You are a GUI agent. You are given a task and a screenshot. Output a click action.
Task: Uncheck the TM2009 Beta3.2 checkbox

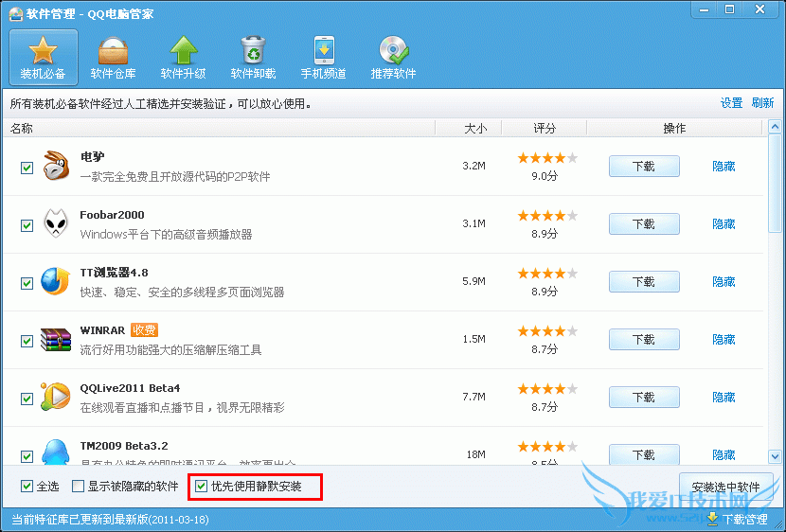27,456
